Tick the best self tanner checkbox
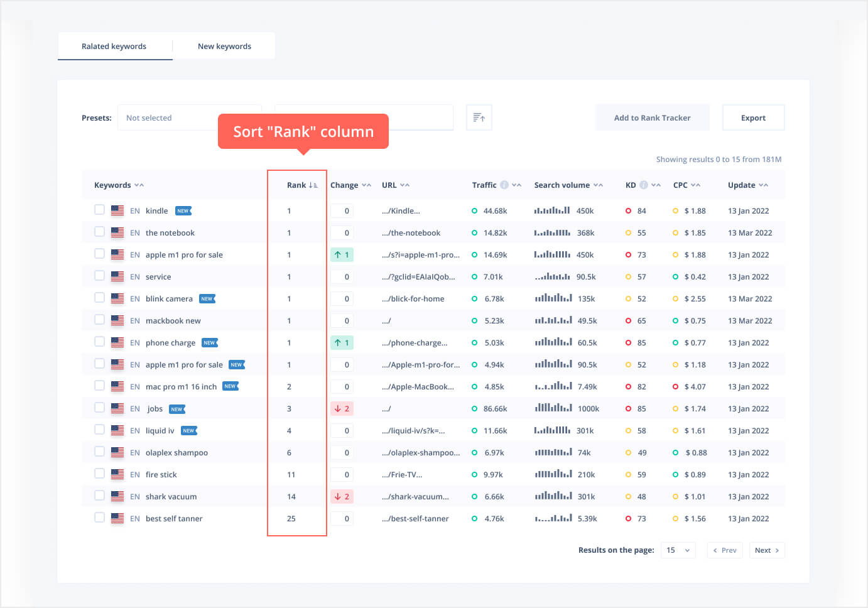This screenshot has width=868, height=608. pos(99,518)
